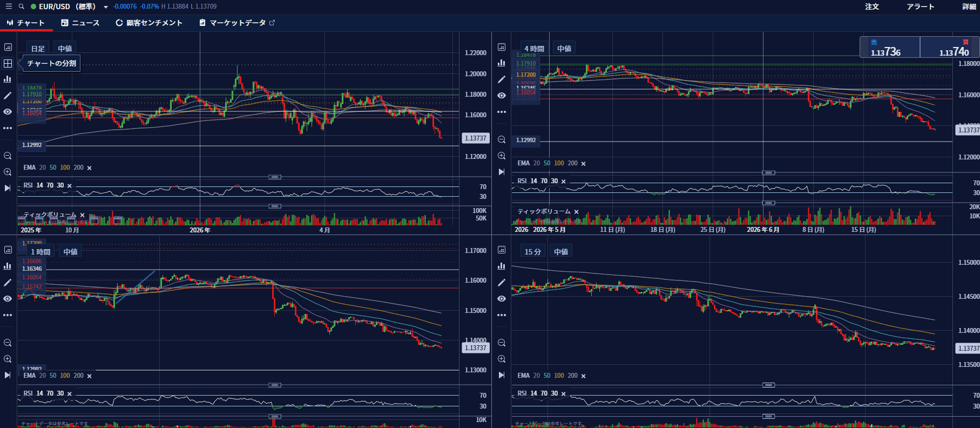Remove RSI indicator from the 4-hour chart
The image size is (980, 428).
[x=564, y=182]
